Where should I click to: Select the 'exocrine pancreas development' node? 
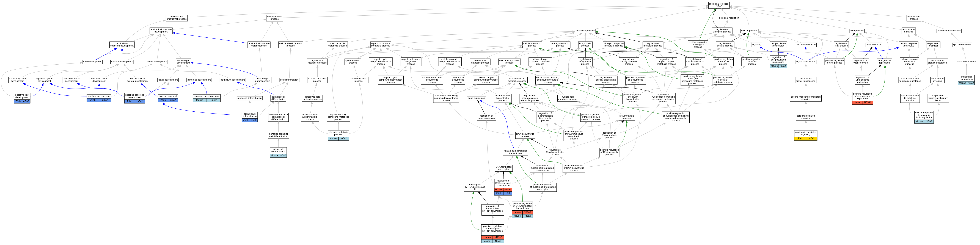click(135, 98)
